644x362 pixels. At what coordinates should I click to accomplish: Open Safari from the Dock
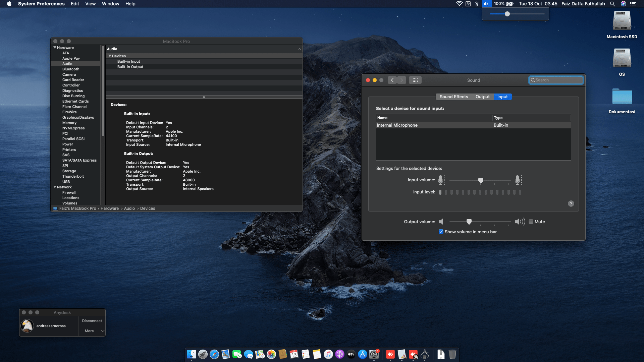click(x=214, y=354)
